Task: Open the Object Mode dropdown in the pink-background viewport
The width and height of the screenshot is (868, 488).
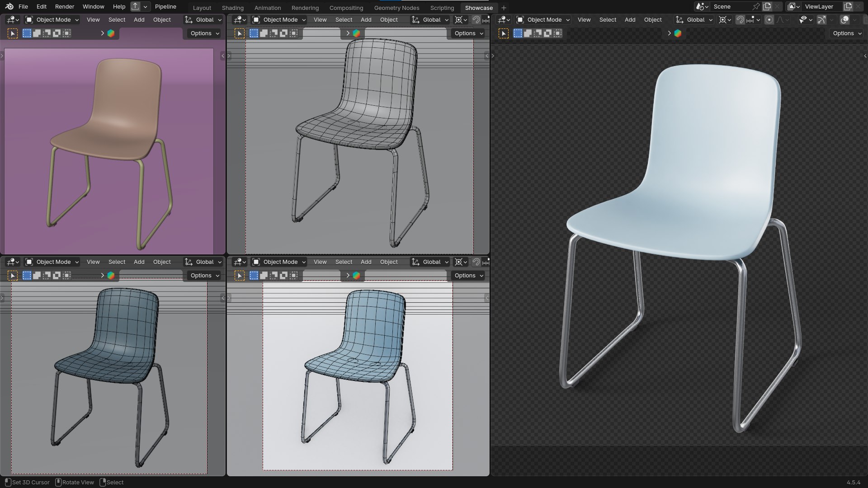Action: (x=52, y=19)
